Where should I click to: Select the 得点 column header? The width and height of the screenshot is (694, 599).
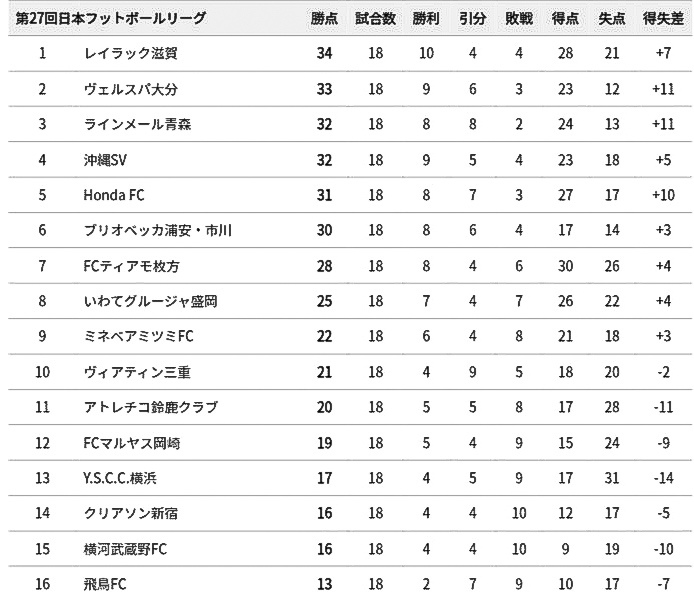pos(565,18)
